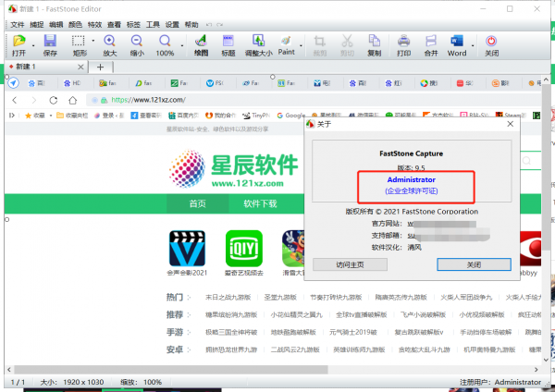Screen dimensions: 555x392
Task: Click the Google bookmark in captured browser
Action: pos(291,116)
